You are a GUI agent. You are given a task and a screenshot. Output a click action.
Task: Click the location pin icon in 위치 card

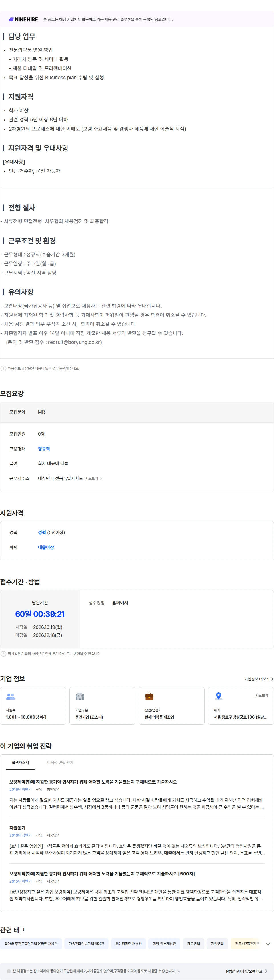coord(218,696)
